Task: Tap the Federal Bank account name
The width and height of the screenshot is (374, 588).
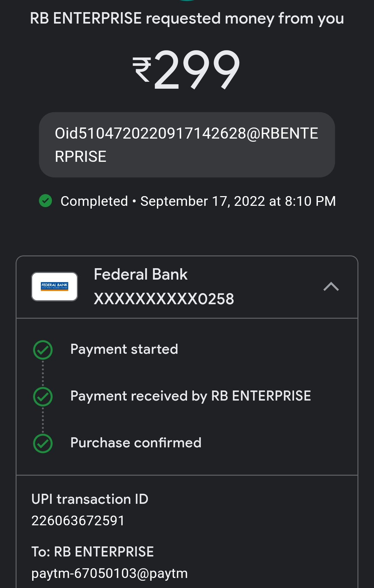Action: [x=141, y=274]
